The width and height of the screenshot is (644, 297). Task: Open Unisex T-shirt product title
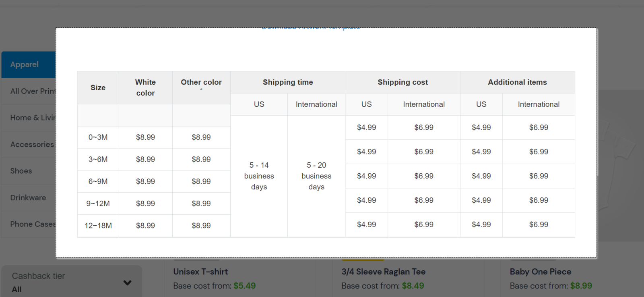[200, 272]
